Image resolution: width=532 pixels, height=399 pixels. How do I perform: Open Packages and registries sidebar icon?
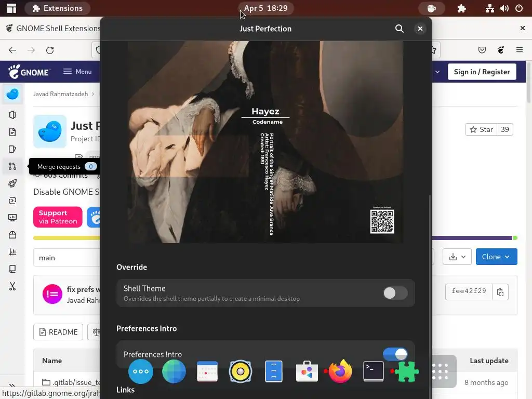coord(12,235)
